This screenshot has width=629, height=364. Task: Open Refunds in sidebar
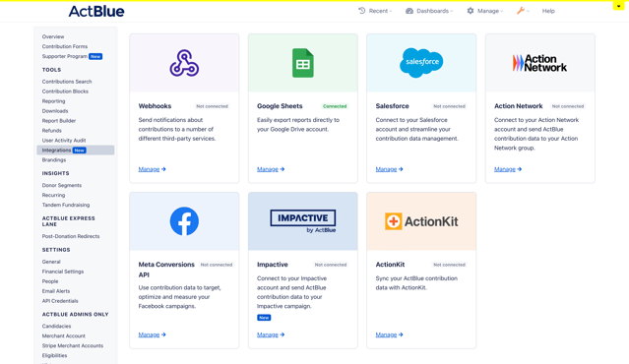pyautogui.click(x=52, y=131)
